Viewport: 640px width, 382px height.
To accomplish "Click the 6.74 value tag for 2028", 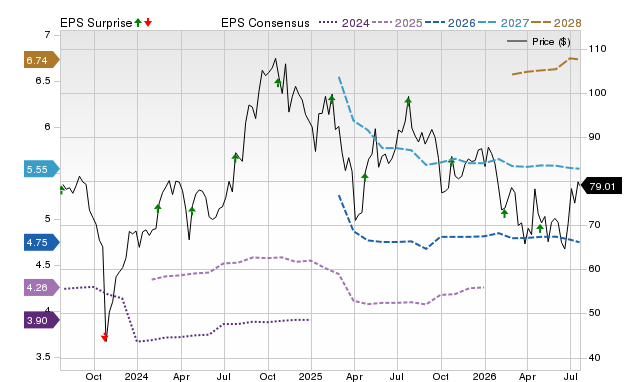I will point(42,60).
